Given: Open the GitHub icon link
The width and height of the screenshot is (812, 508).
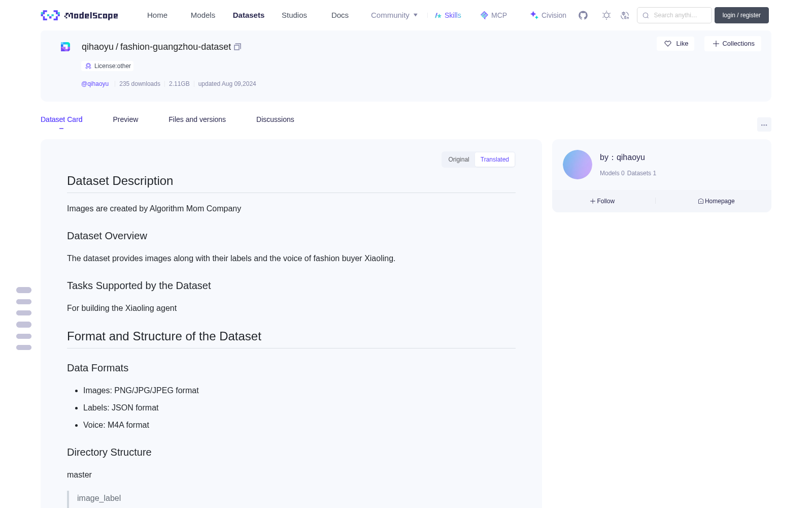Looking at the screenshot, I should pyautogui.click(x=583, y=15).
